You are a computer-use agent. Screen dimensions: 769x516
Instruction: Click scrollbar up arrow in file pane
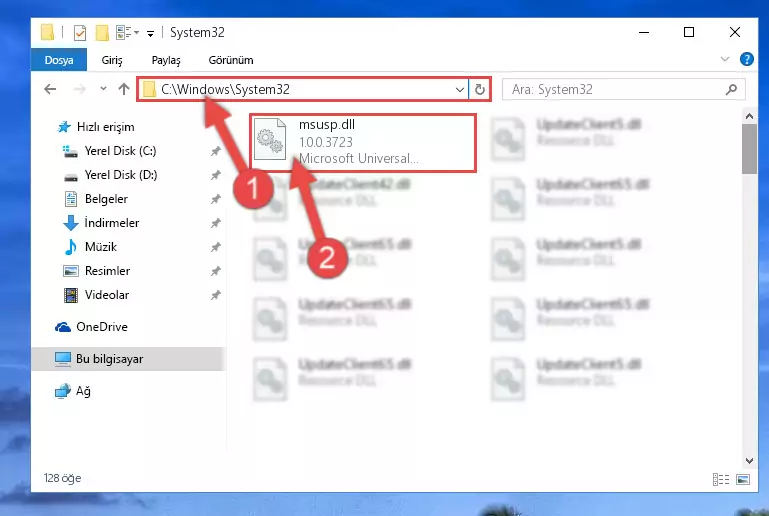[x=749, y=116]
